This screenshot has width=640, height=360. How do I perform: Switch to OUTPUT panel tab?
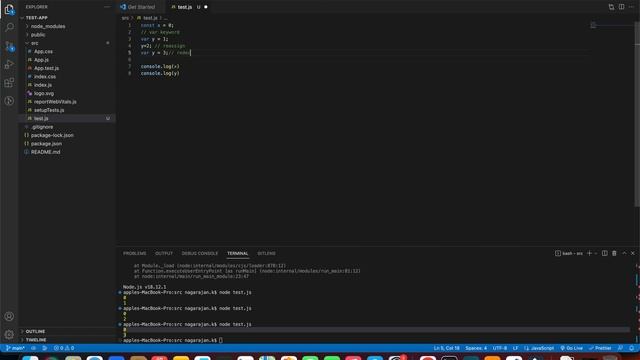click(164, 253)
